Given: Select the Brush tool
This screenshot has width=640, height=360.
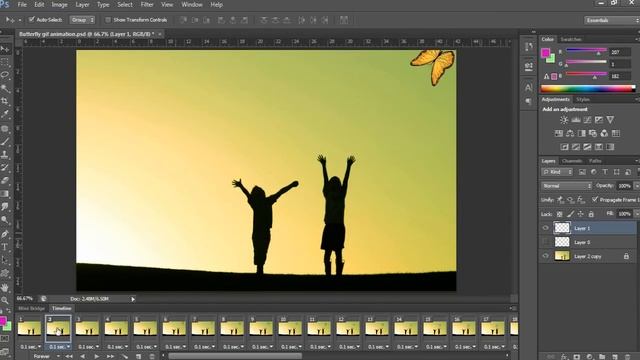Looking at the screenshot, I should pyautogui.click(x=5, y=142).
